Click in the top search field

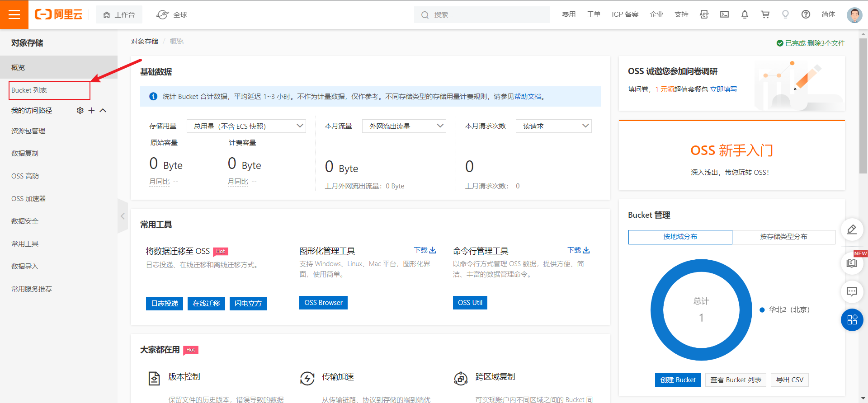click(x=482, y=14)
